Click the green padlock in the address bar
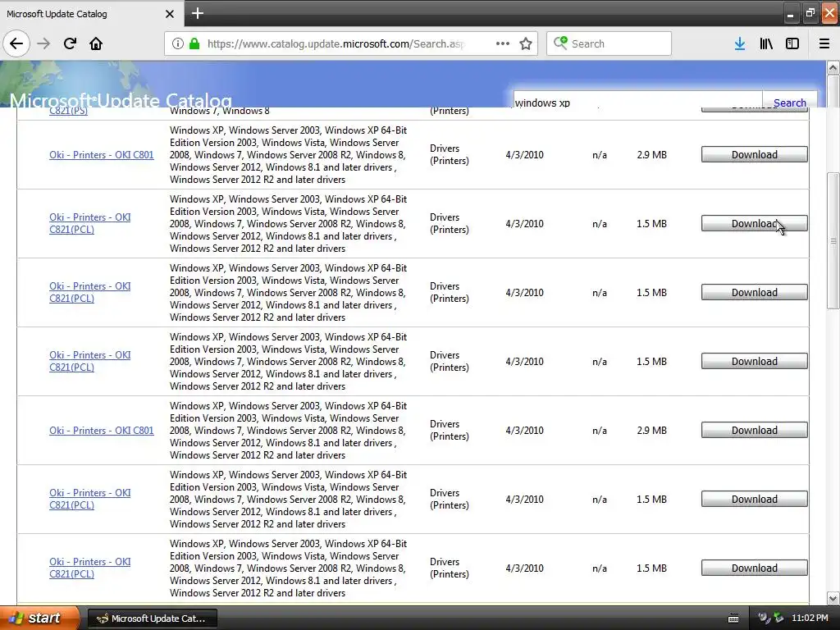840x630 pixels. click(x=194, y=43)
